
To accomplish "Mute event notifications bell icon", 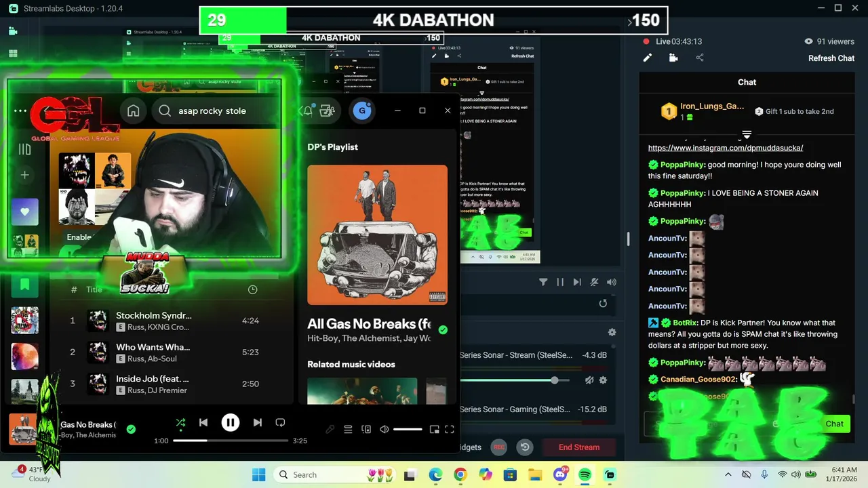I will tap(594, 282).
